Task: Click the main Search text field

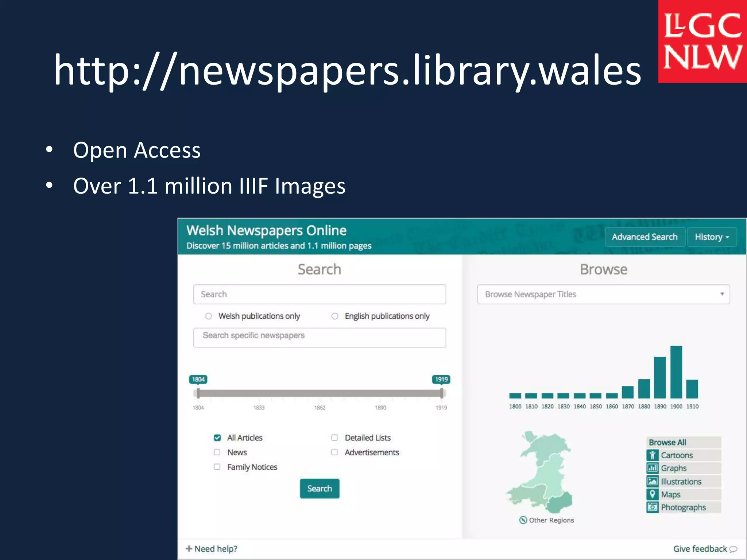Action: coord(320,294)
